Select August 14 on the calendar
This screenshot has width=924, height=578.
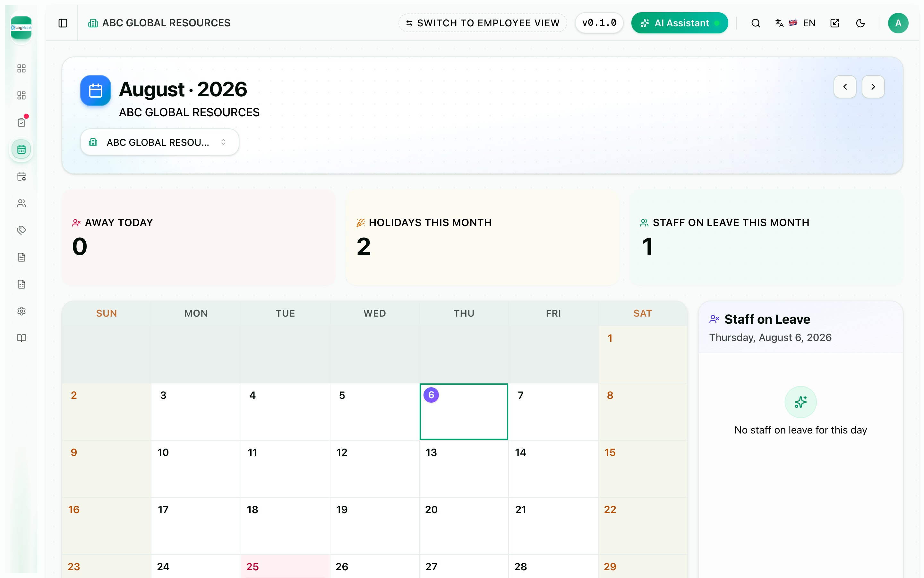click(x=553, y=469)
